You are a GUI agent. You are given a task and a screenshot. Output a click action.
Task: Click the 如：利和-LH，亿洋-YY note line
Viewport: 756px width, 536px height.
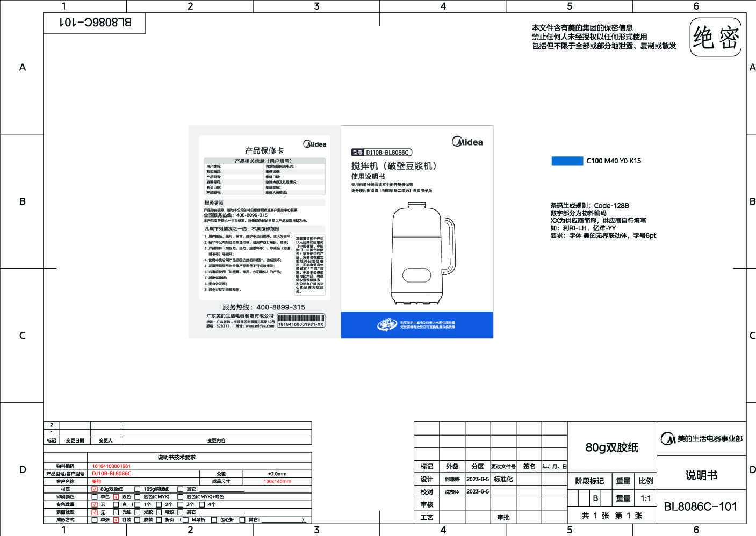click(x=583, y=228)
